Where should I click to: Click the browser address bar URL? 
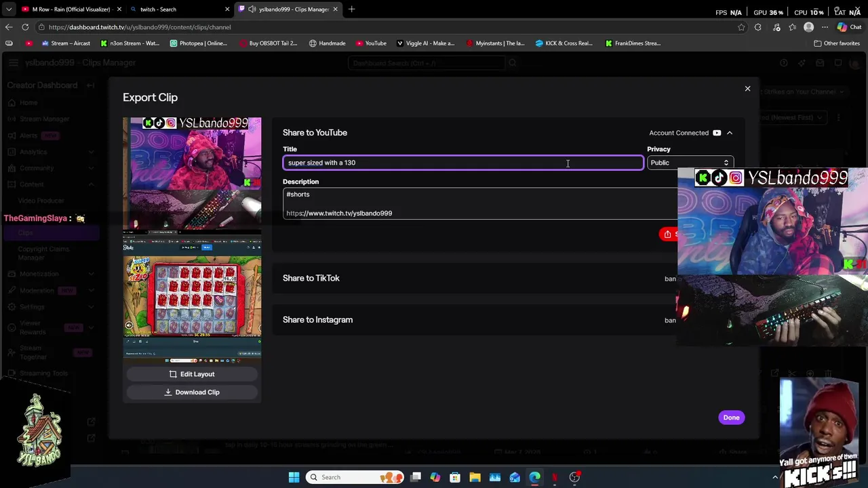click(x=140, y=27)
